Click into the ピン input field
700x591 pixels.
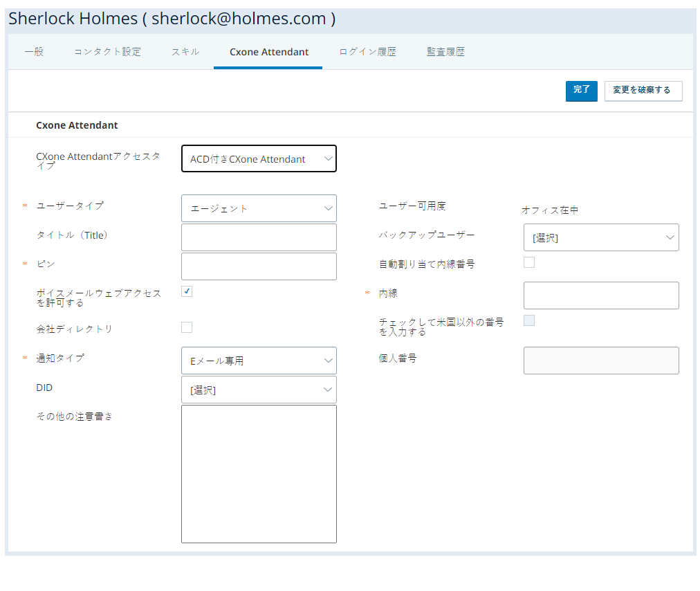pyautogui.click(x=259, y=266)
